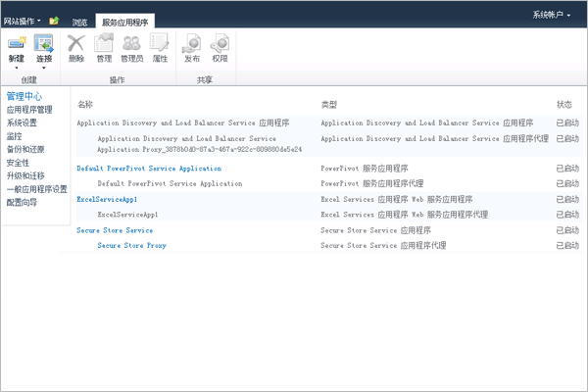Open 安全性 in sidebar
This screenshot has height=392, width=588.
coord(18,163)
